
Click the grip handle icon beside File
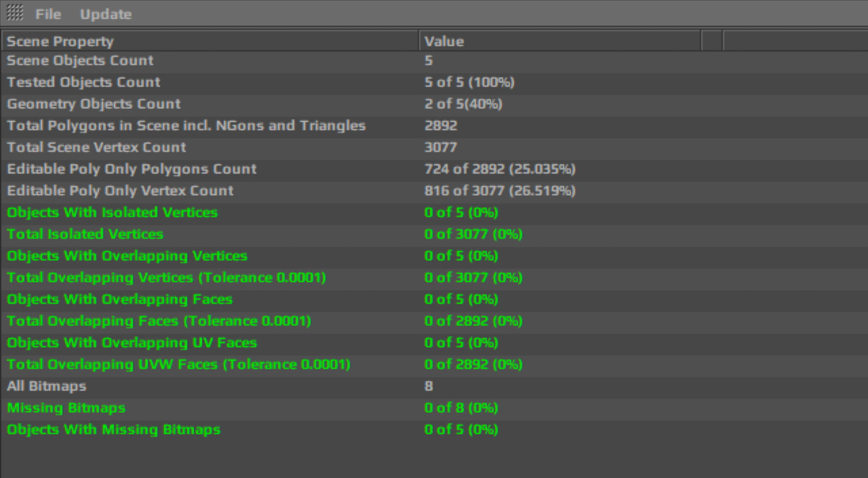15,13
